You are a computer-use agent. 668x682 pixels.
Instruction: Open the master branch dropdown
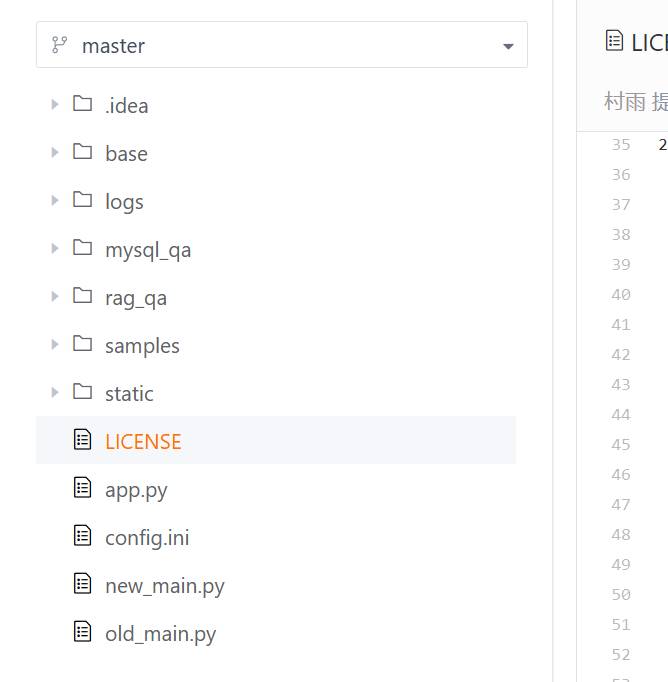point(282,45)
